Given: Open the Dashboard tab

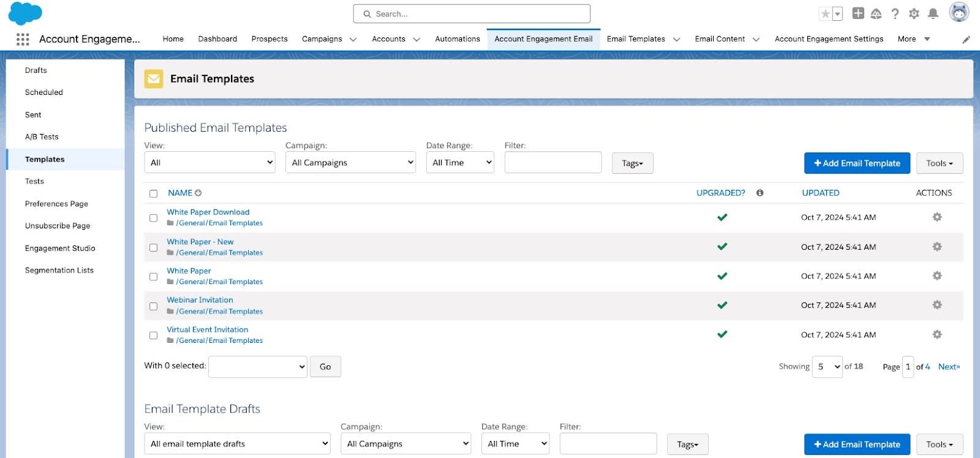Looking at the screenshot, I should pos(217,39).
